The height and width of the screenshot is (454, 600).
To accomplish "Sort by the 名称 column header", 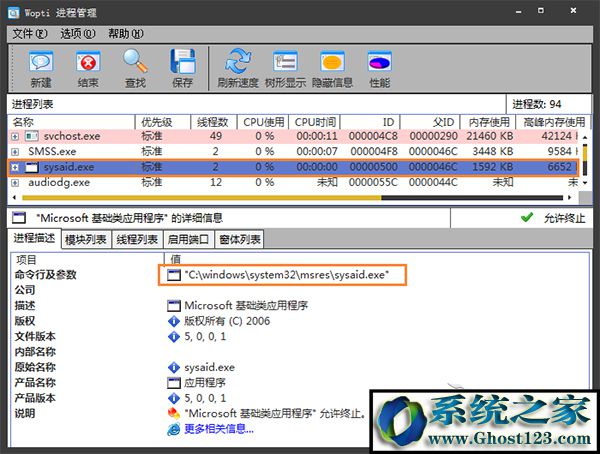I will 72,122.
